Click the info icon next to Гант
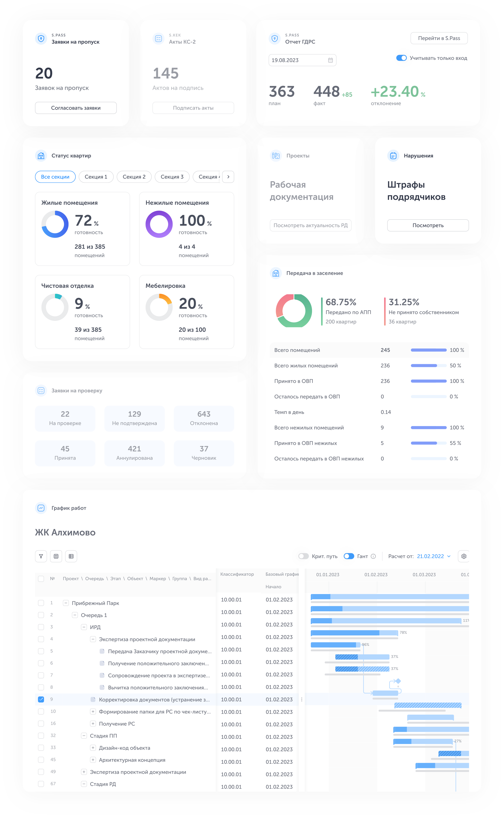This screenshot has height=818, width=504. 373,556
